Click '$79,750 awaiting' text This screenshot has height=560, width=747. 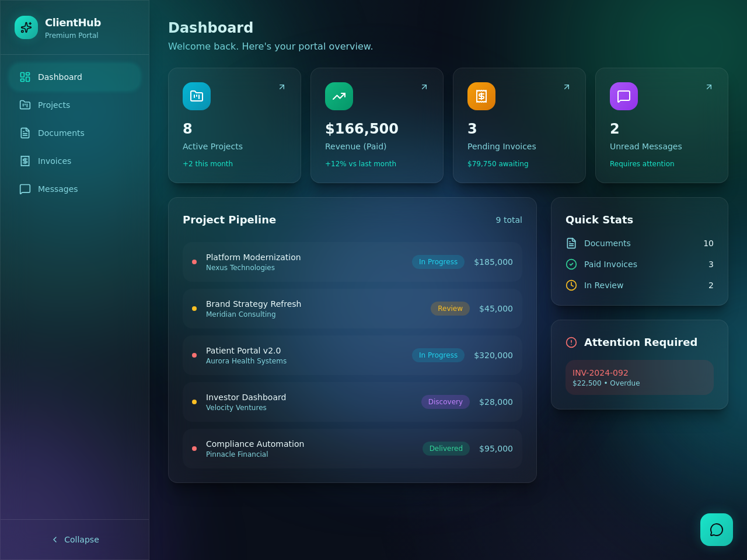[x=498, y=164]
